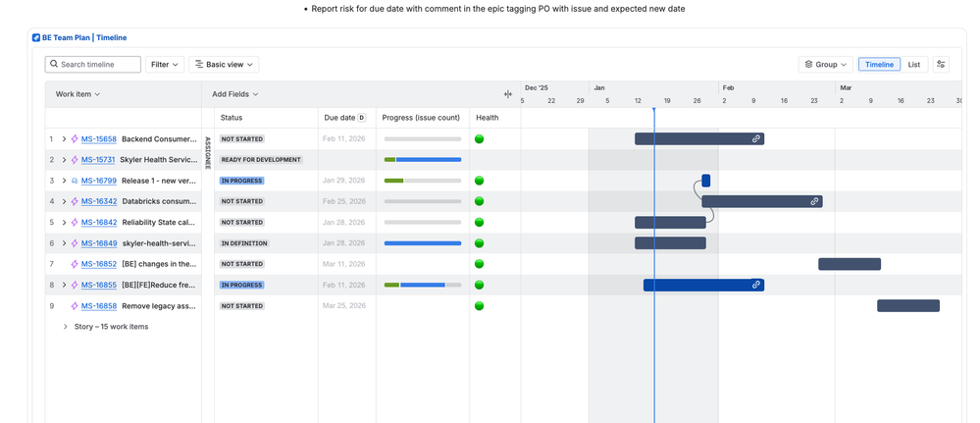The width and height of the screenshot is (980, 423).
Task: Click the green health dot for MS-16799
Action: [480, 181]
